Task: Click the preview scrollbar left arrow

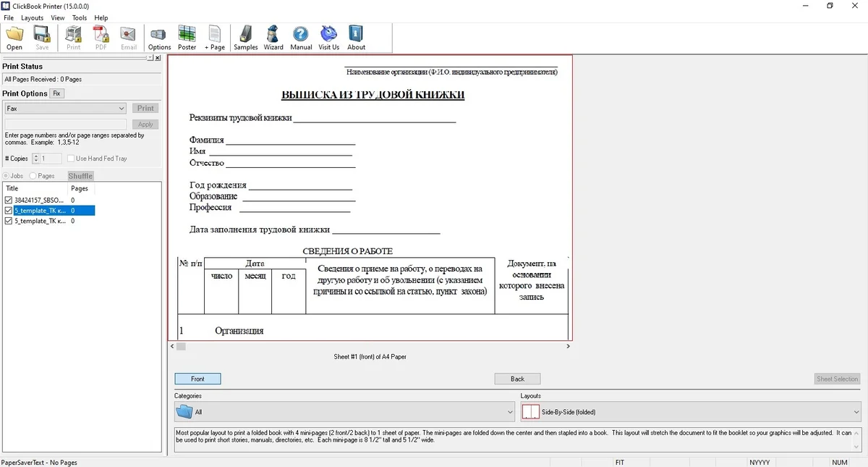Action: [171, 347]
